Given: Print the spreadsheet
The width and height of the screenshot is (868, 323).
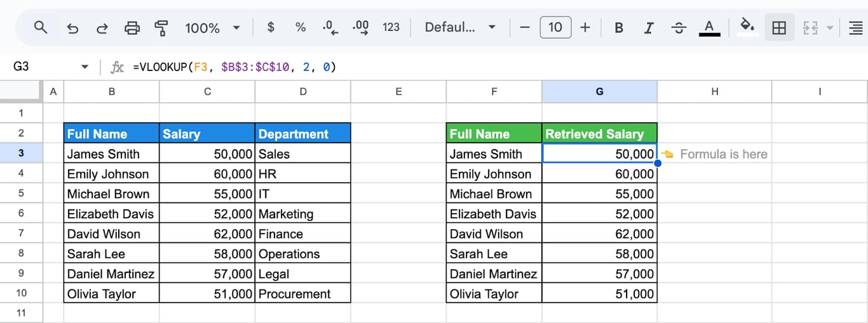Looking at the screenshot, I should (x=132, y=28).
